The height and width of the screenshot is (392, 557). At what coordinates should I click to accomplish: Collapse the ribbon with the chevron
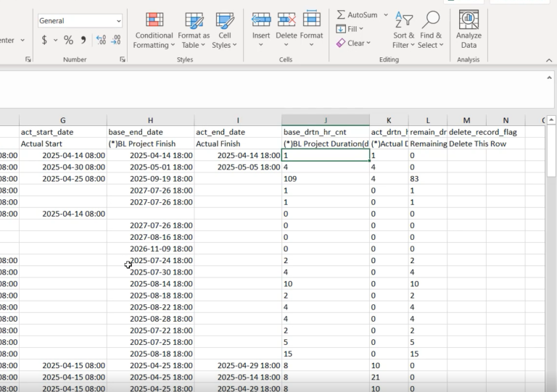point(549,60)
